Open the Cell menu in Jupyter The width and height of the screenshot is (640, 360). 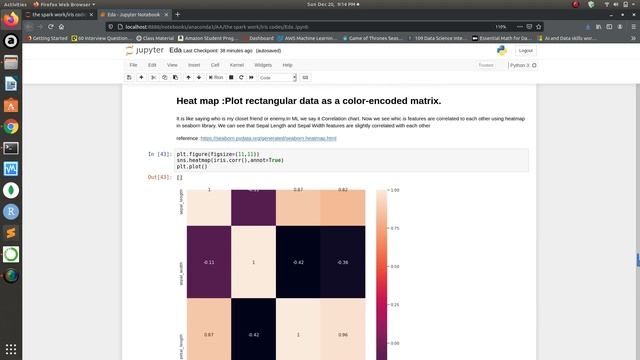click(215, 65)
